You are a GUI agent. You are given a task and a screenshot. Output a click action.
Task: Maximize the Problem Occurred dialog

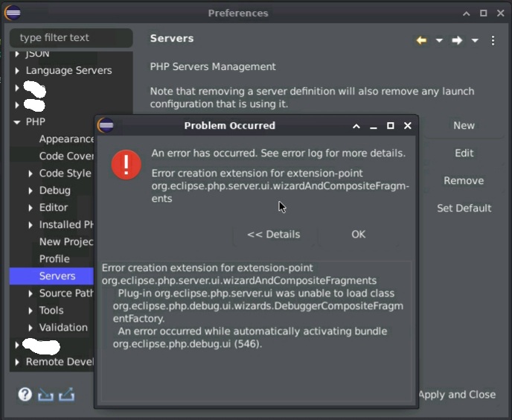391,126
